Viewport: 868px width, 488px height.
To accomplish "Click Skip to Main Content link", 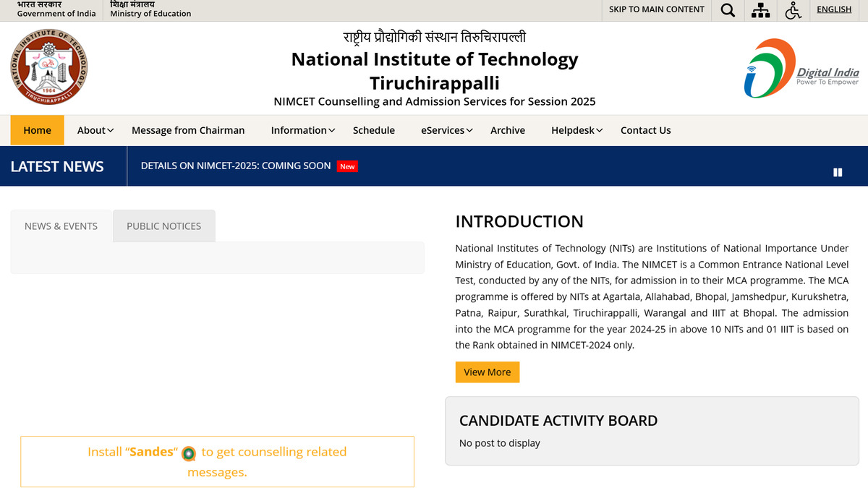I will coord(656,9).
